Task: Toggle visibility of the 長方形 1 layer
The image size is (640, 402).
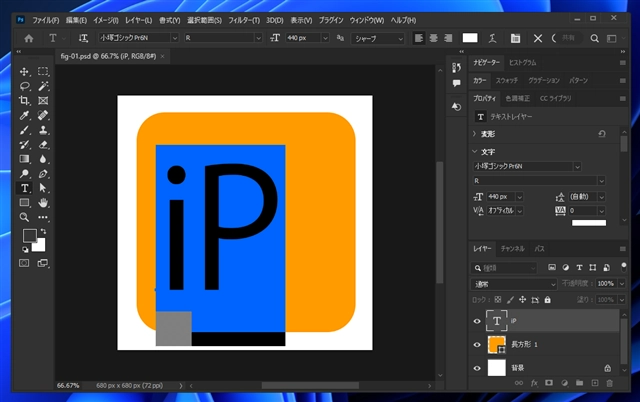Action: [x=476, y=345]
